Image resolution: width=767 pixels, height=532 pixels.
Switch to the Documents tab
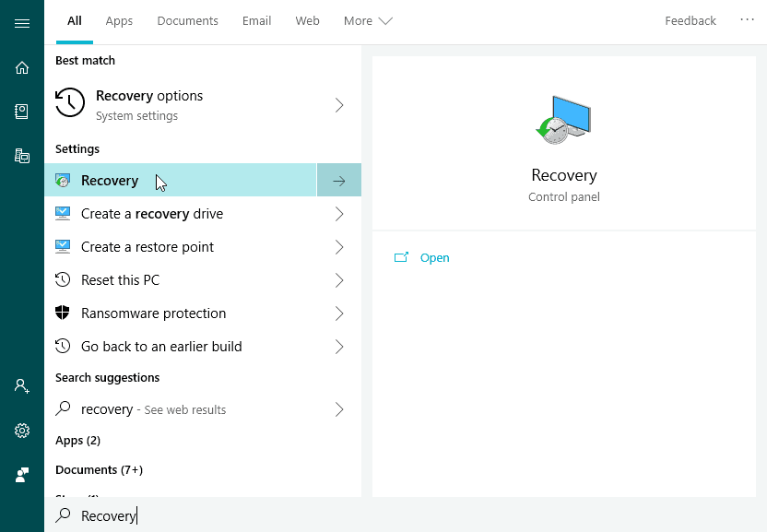tap(187, 21)
